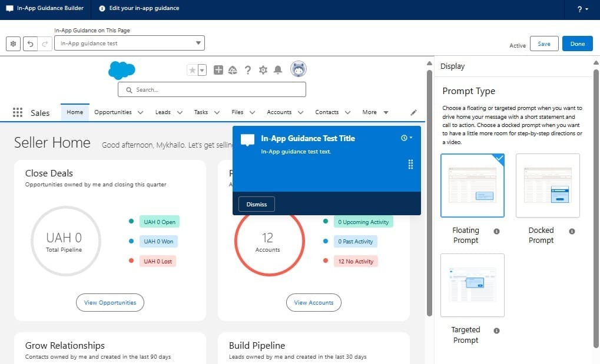Click the Salesforce Help question mark icon
The height and width of the screenshot is (364, 600).
[x=248, y=70]
